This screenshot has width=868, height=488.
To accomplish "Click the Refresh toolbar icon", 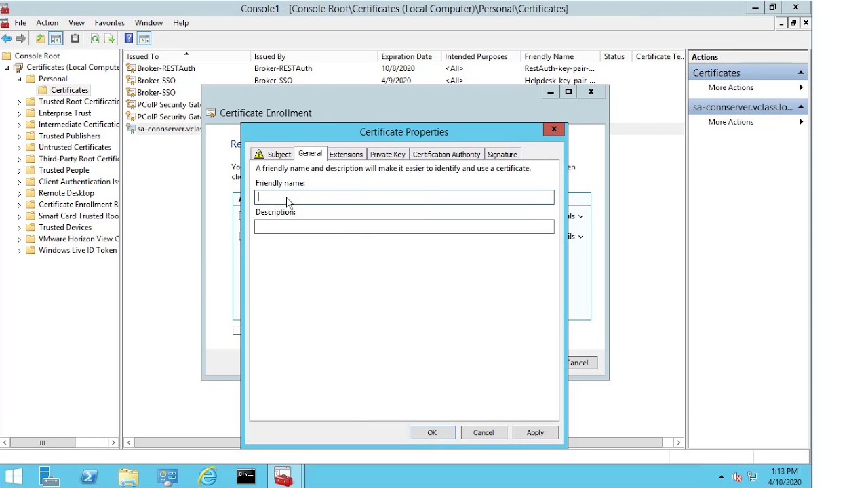I will [x=95, y=39].
